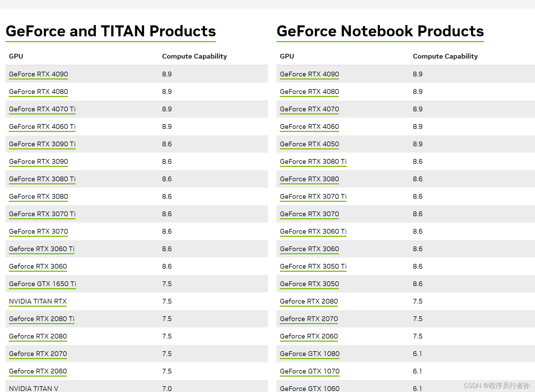Open the GeForce RTX 3050 notebook link
535x392 pixels.
[309, 284]
